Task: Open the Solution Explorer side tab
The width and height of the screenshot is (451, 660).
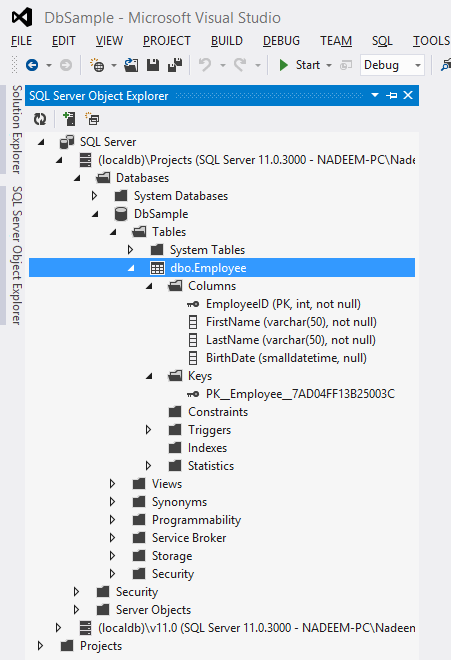Action: [16, 129]
